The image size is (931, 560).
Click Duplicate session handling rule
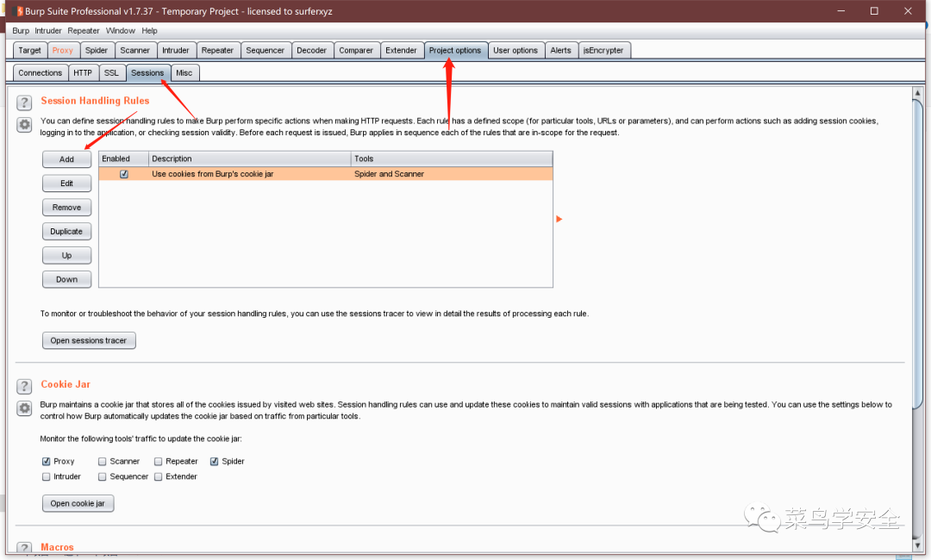tap(66, 232)
